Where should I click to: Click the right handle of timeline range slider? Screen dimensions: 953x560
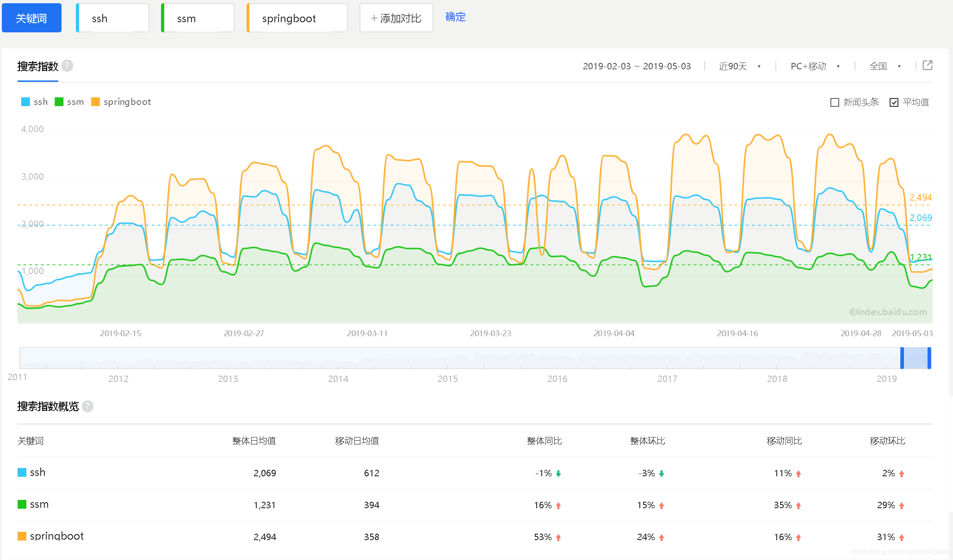click(x=929, y=358)
